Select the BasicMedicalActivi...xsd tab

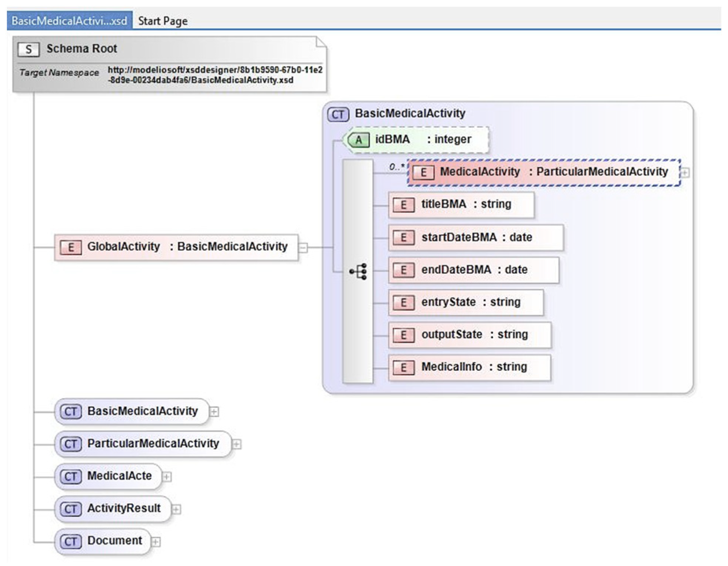69,21
